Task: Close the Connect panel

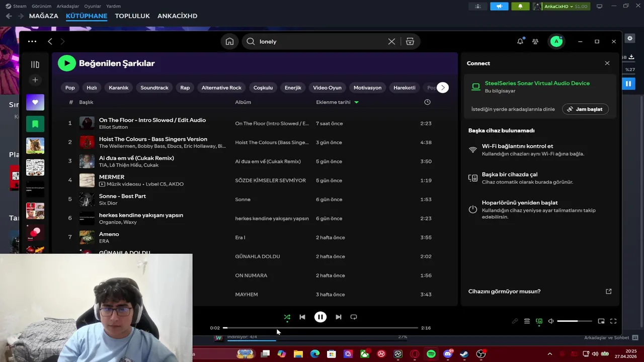Action: point(607,63)
